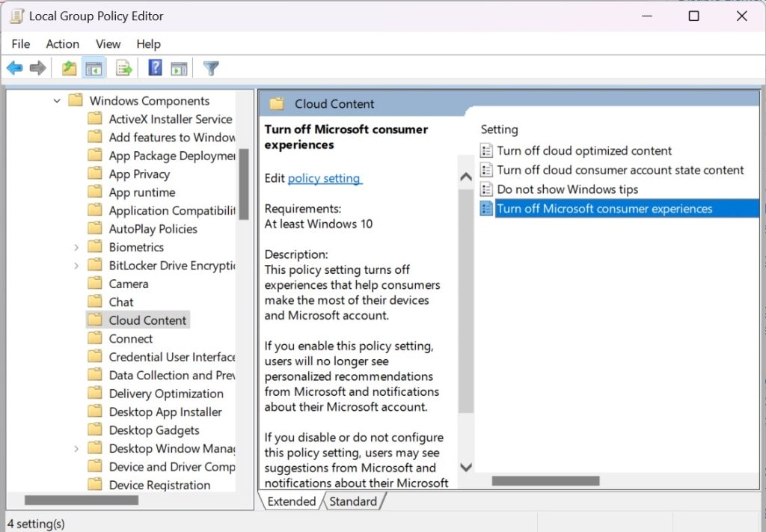Toggle the Show/Hide Action Pane icon
Screen dimensions: 766x532
178,67
